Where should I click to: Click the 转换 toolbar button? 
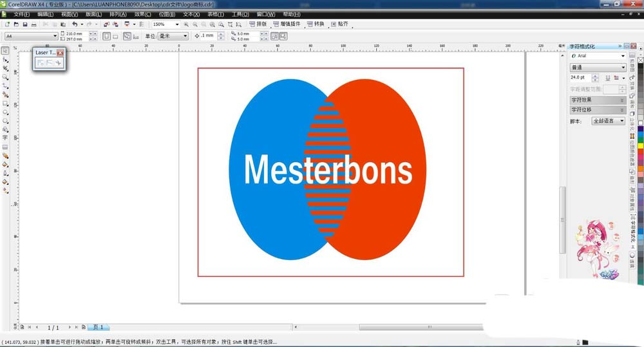point(316,24)
